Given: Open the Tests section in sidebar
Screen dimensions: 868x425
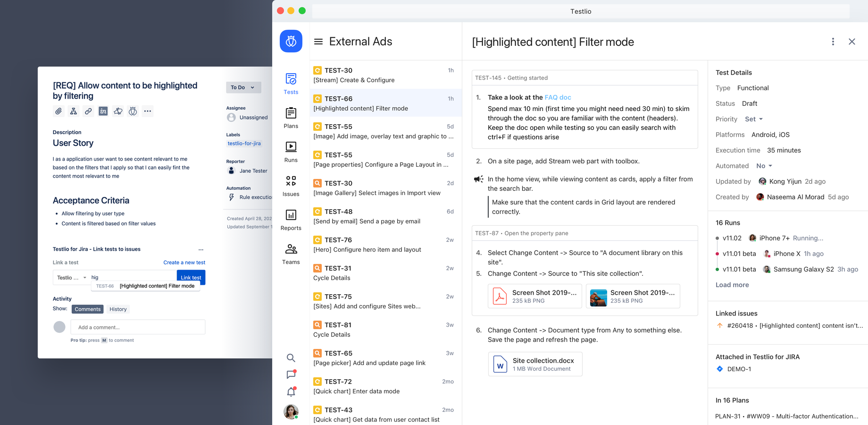Looking at the screenshot, I should click(291, 84).
